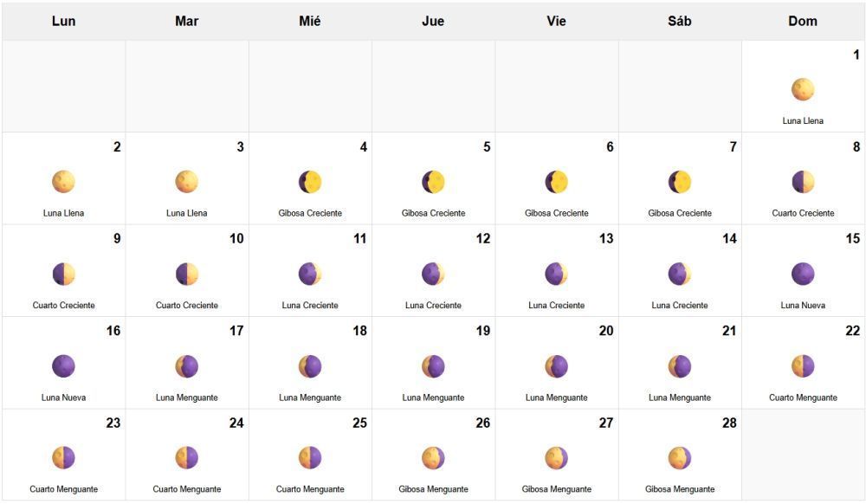866x504 pixels.
Task: Click the Cuarto Menguante label on day 24
Action: tap(187, 489)
